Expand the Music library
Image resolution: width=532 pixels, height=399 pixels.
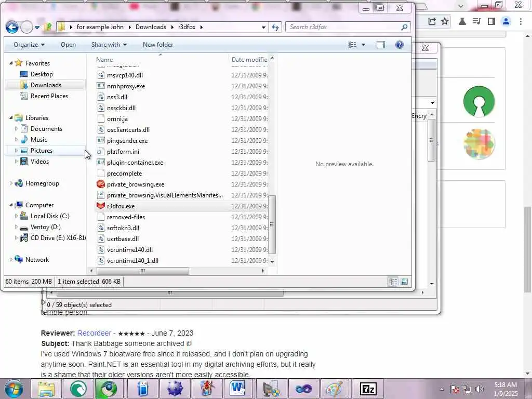[x=16, y=139]
